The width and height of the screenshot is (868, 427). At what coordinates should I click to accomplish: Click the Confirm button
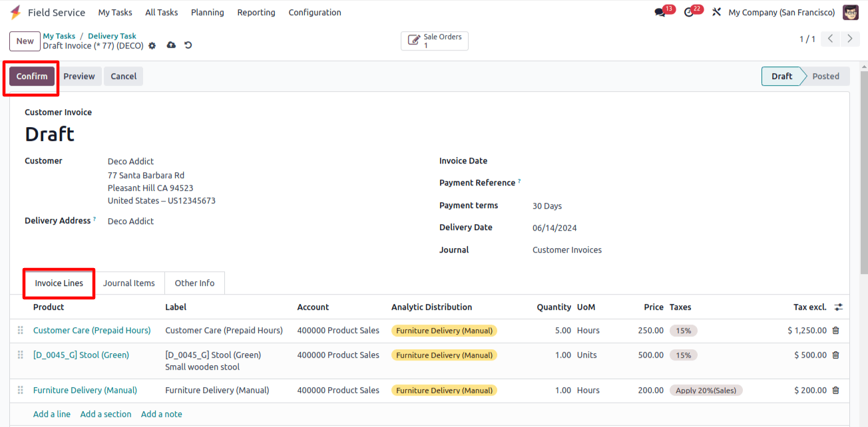pyautogui.click(x=32, y=76)
